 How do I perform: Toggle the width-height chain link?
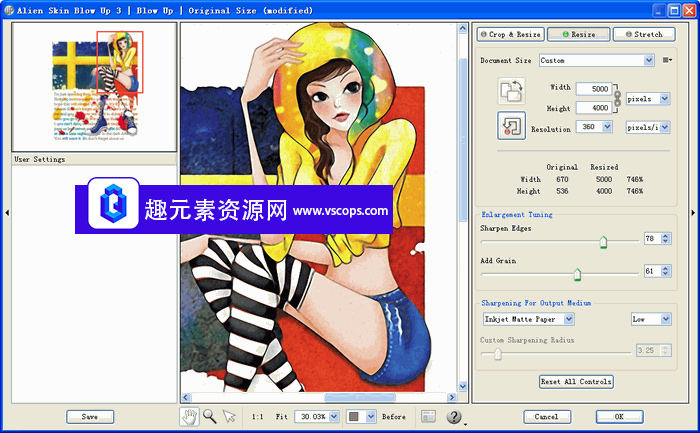coord(618,98)
